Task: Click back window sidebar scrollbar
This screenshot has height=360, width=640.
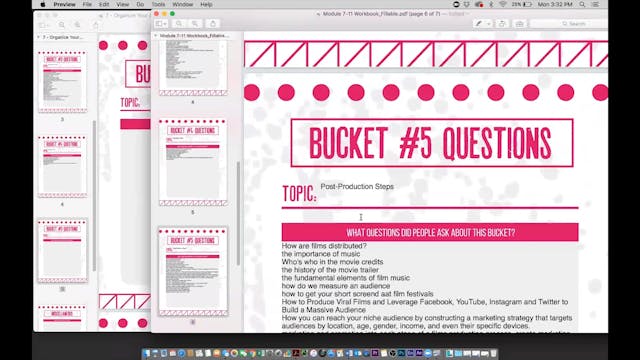Action: [x=94, y=196]
